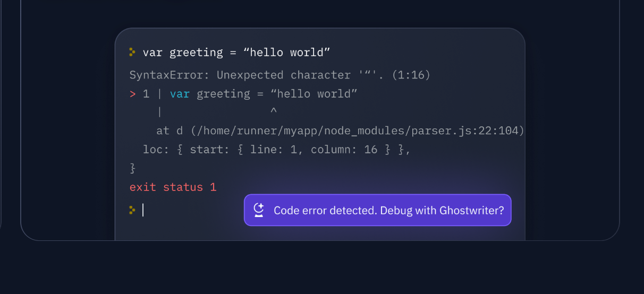Click the red > error line marker
Image resolution: width=644 pixels, height=294 pixels.
tap(133, 94)
